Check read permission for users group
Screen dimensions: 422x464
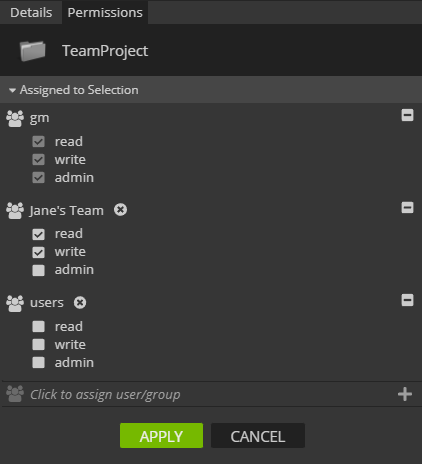pyautogui.click(x=38, y=326)
